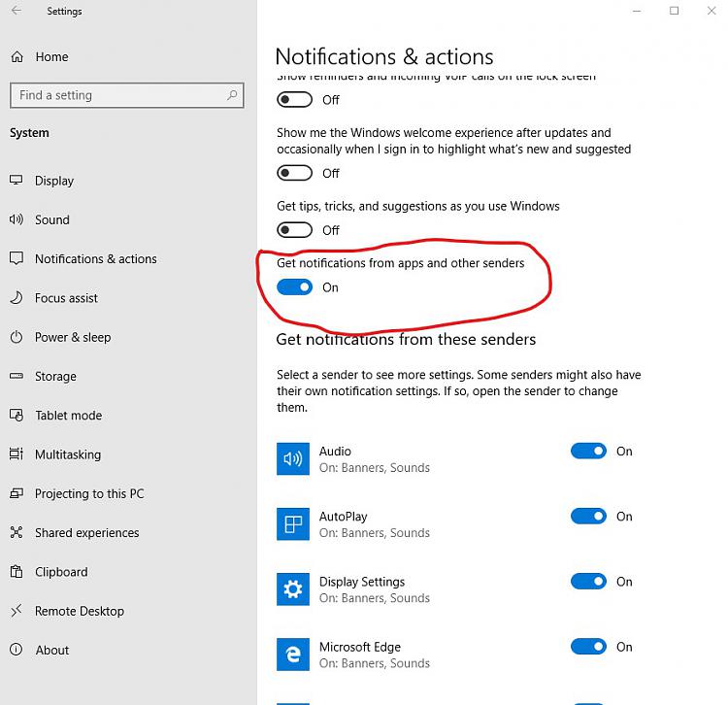Click the Notifications & actions sidebar icon
This screenshot has width=728, height=705.
[17, 258]
